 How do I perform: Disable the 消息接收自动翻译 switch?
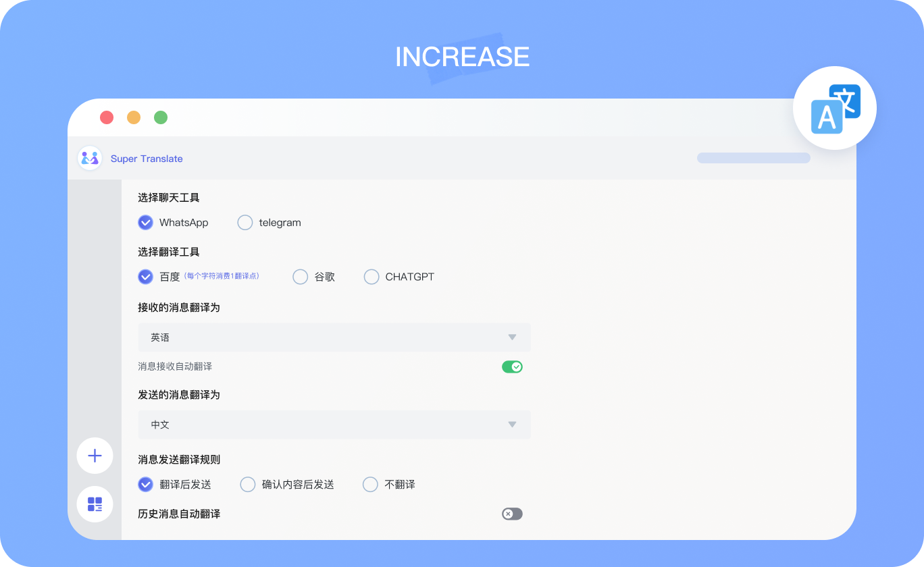pyautogui.click(x=512, y=367)
